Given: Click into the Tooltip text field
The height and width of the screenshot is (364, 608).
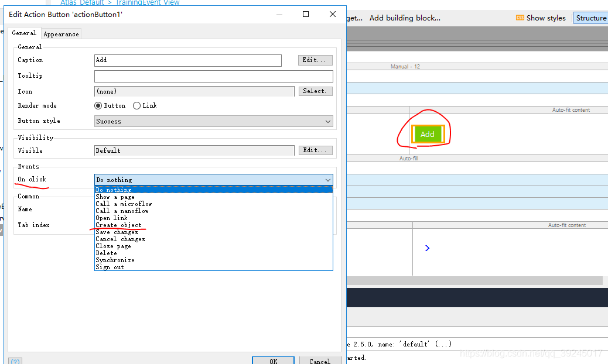Looking at the screenshot, I should point(213,76).
